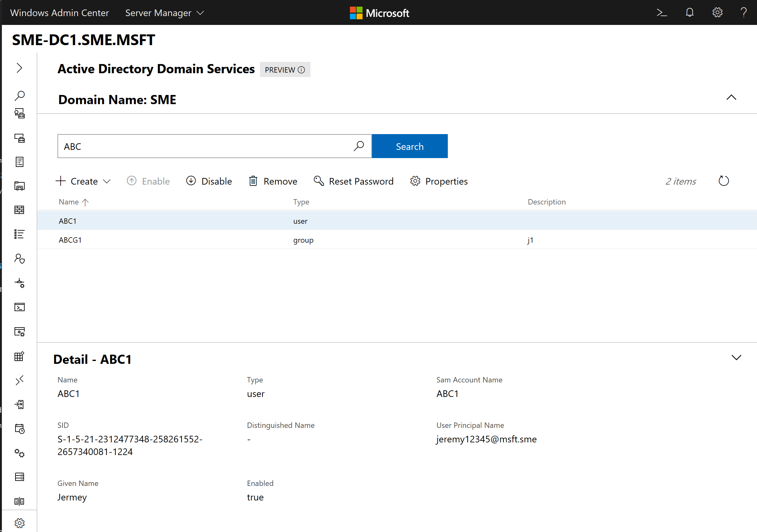Click the Enable icon in toolbar
The height and width of the screenshot is (532, 757).
pos(131,181)
